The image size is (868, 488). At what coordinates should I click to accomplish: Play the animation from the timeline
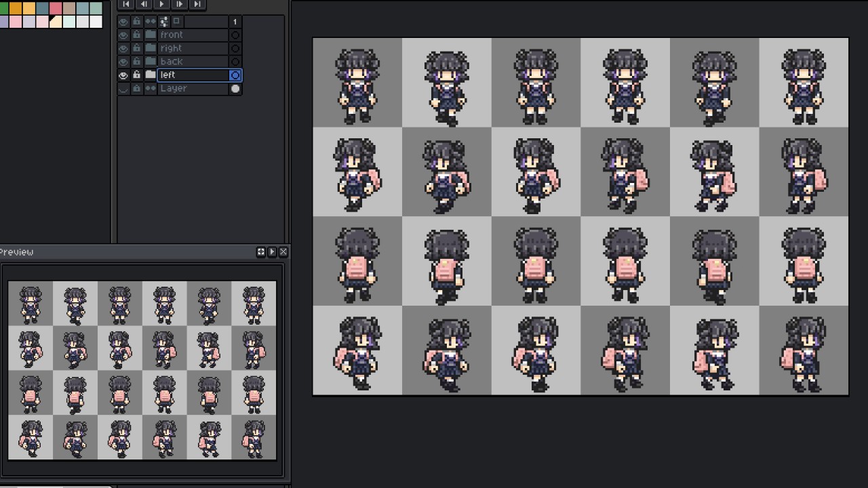point(161,4)
